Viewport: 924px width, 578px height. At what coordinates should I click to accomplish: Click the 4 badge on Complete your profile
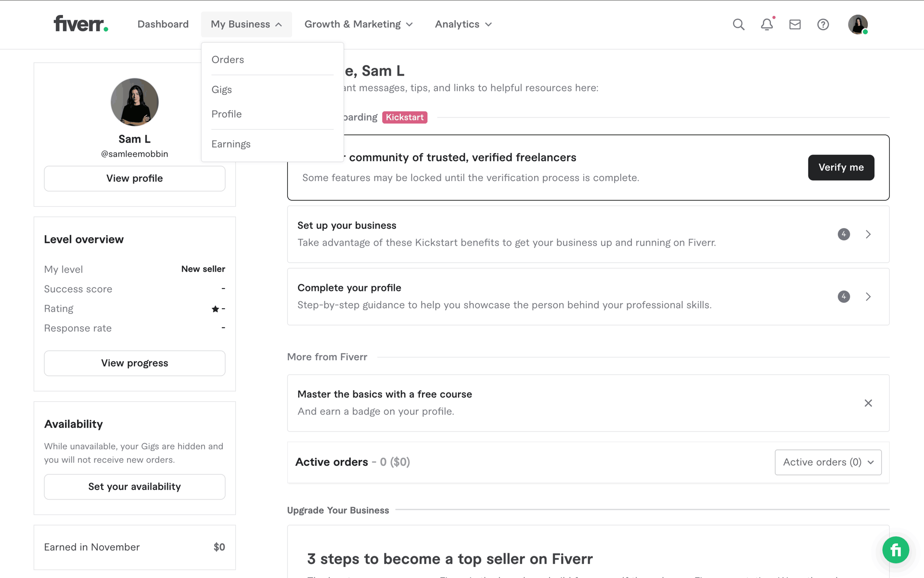tap(844, 297)
